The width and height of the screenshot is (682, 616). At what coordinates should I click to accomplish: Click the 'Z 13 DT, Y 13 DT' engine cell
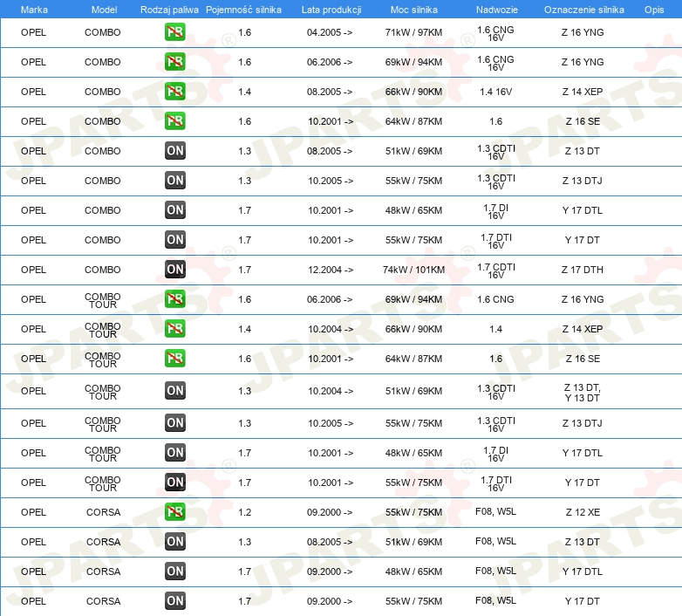point(583,393)
